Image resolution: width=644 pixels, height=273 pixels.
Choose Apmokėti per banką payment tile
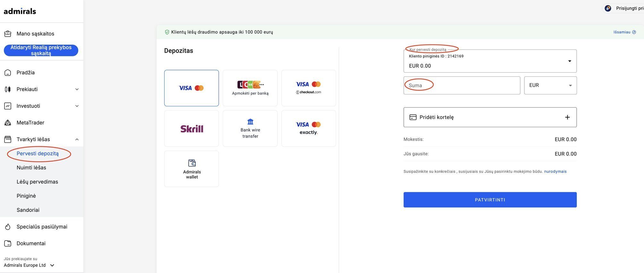tap(250, 88)
